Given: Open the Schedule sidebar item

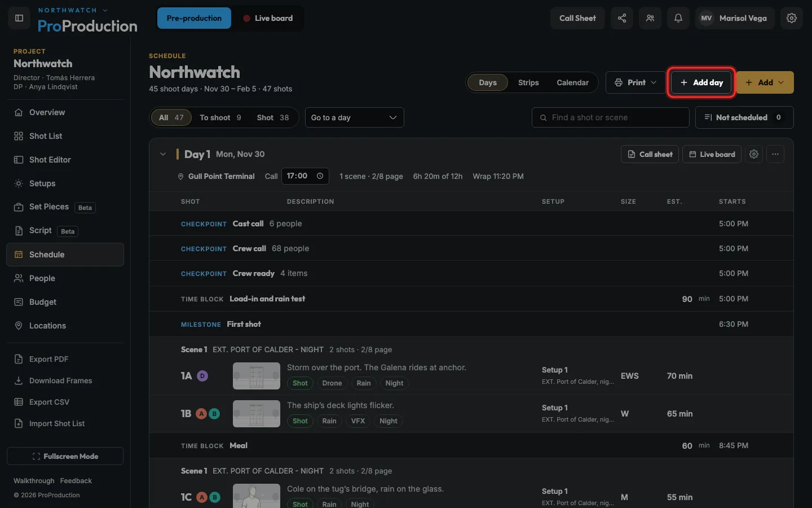Looking at the screenshot, I should [x=65, y=255].
